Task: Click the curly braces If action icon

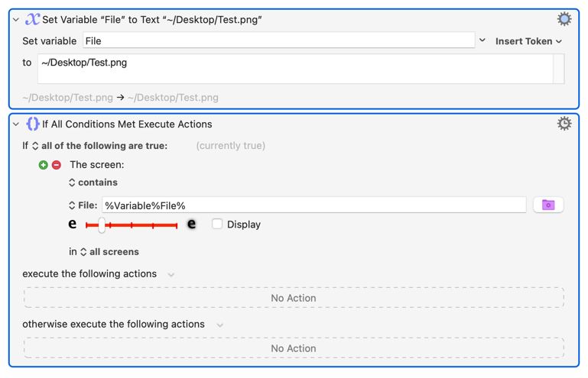Action: pyautogui.click(x=32, y=124)
